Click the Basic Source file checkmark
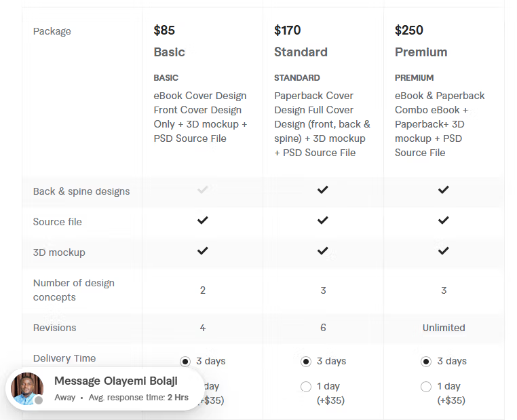Viewport: 517px width, 420px height. (202, 221)
